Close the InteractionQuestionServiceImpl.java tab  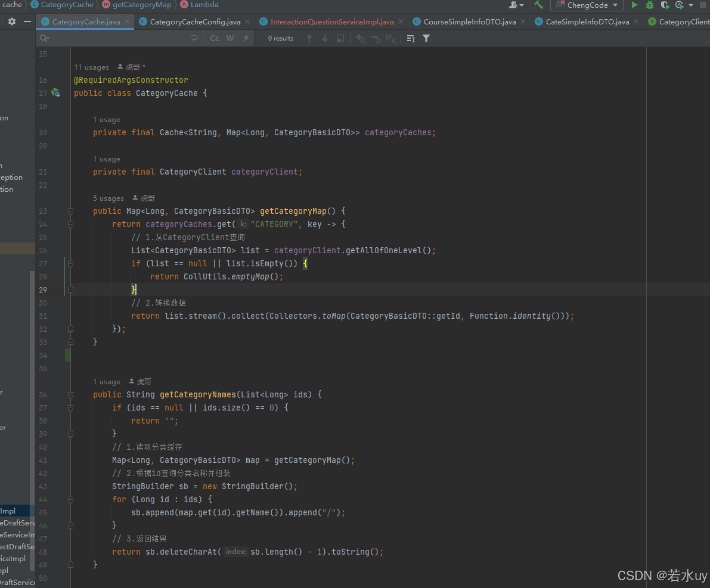click(x=401, y=21)
